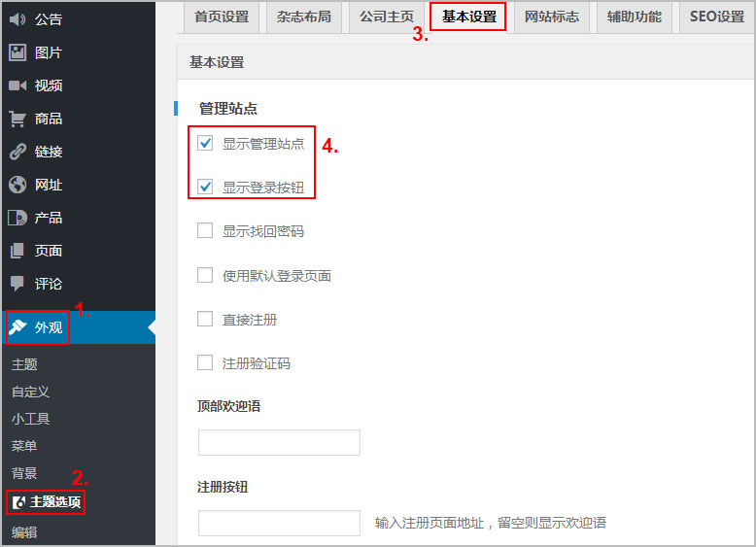This screenshot has width=756, height=547.
Task: Select the 基本设置 tab
Action: 468,17
